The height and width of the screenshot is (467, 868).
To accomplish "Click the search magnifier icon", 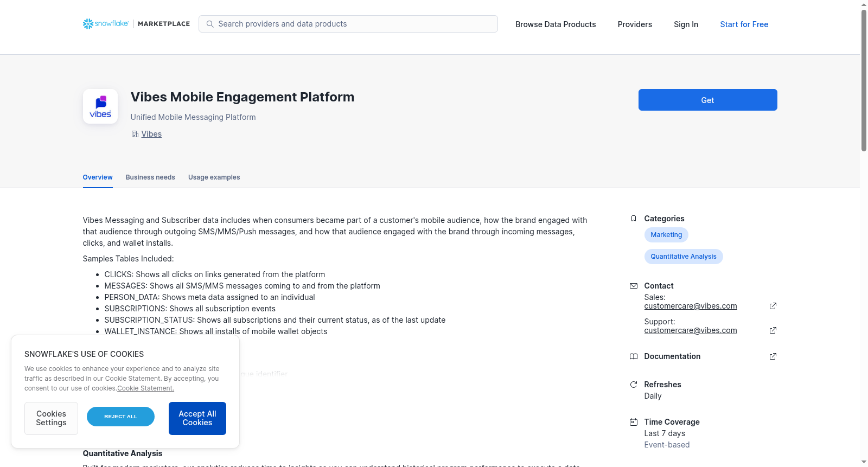I will [210, 24].
